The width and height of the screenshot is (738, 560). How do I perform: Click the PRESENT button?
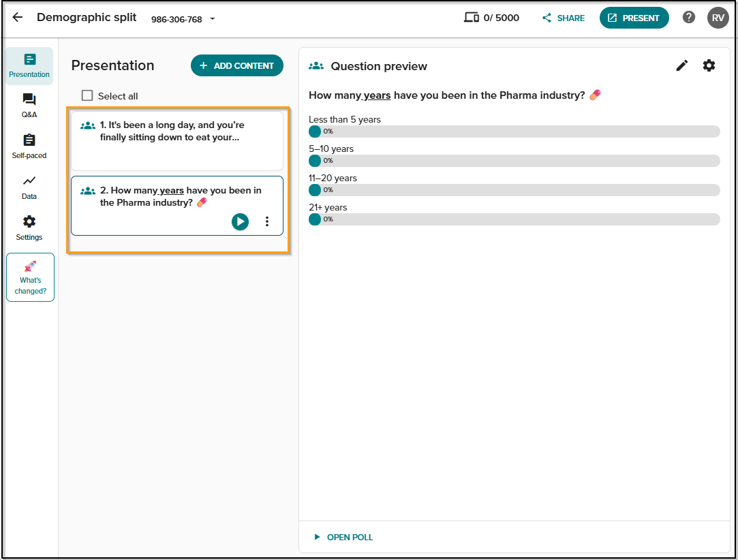tap(634, 18)
